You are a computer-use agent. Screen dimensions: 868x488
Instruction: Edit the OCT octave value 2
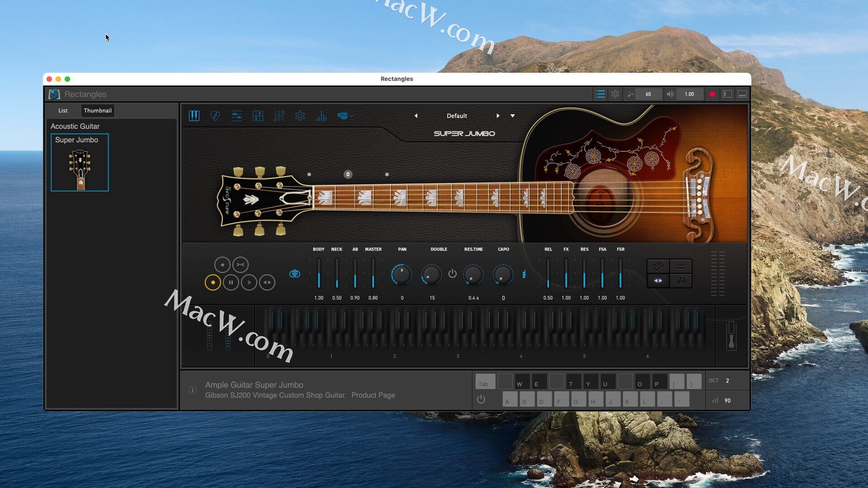pyautogui.click(x=727, y=380)
